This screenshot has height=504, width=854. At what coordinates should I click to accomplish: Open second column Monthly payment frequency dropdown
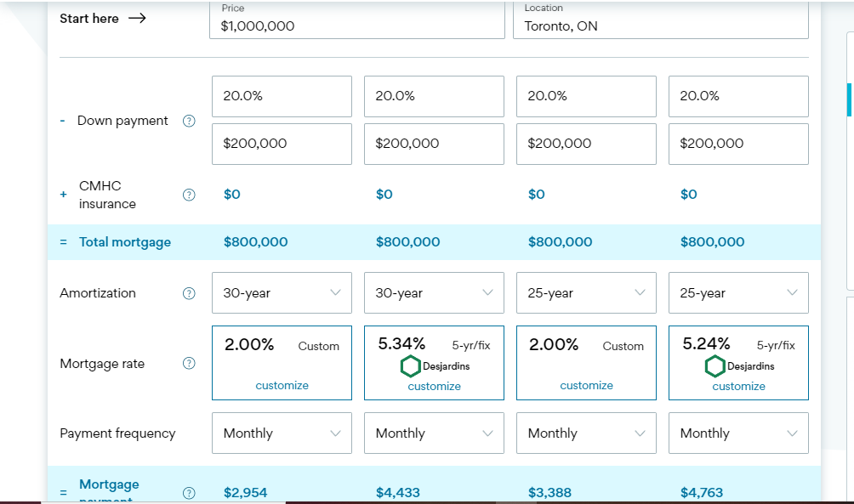point(434,433)
